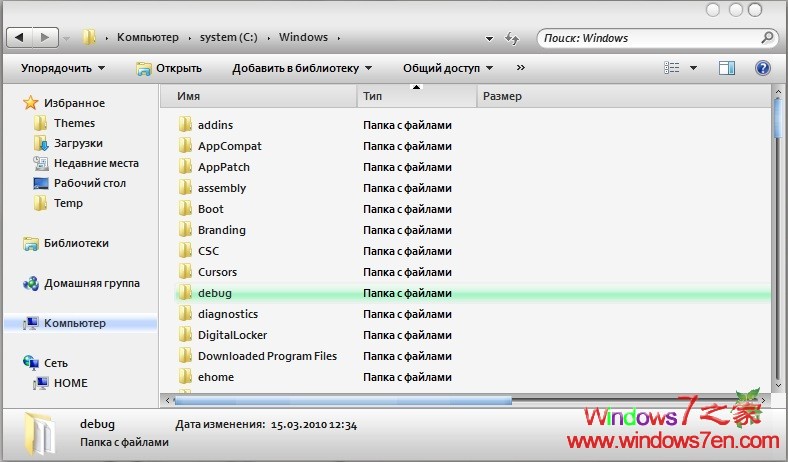Click the vertical scrollbar down arrow
Screen dimensions: 788x462
pyautogui.click(x=778, y=386)
